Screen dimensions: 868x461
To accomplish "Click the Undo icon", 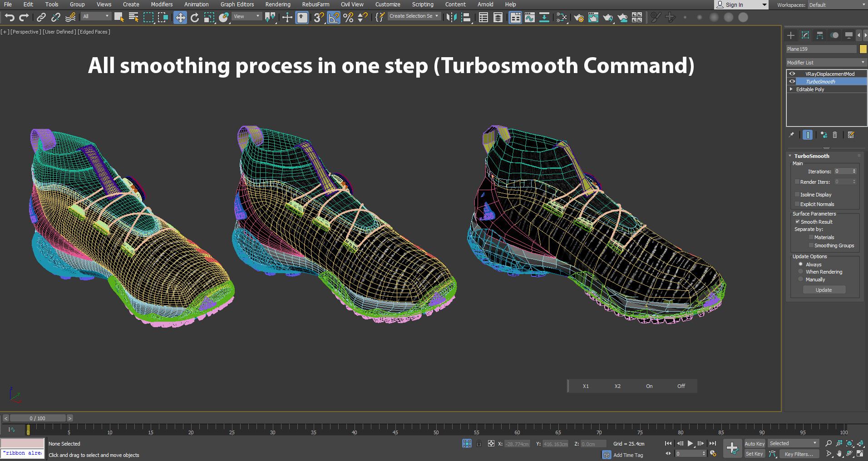I will (9, 18).
